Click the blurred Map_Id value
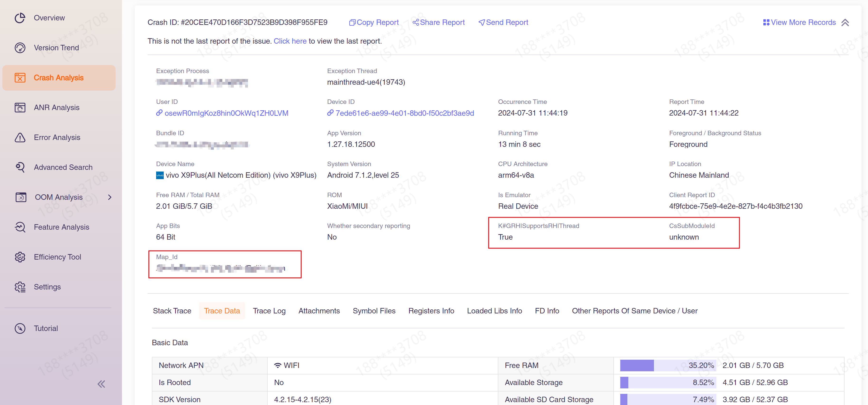Screen dimensions: 868x405 click(220, 268)
